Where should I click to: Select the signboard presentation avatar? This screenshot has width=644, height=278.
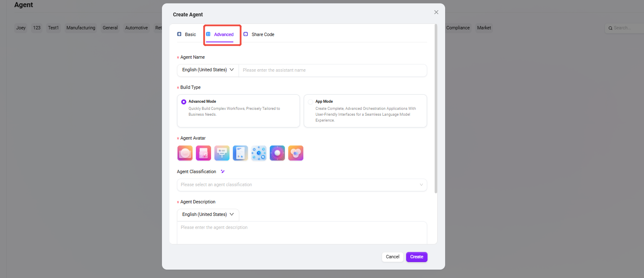[x=222, y=153]
